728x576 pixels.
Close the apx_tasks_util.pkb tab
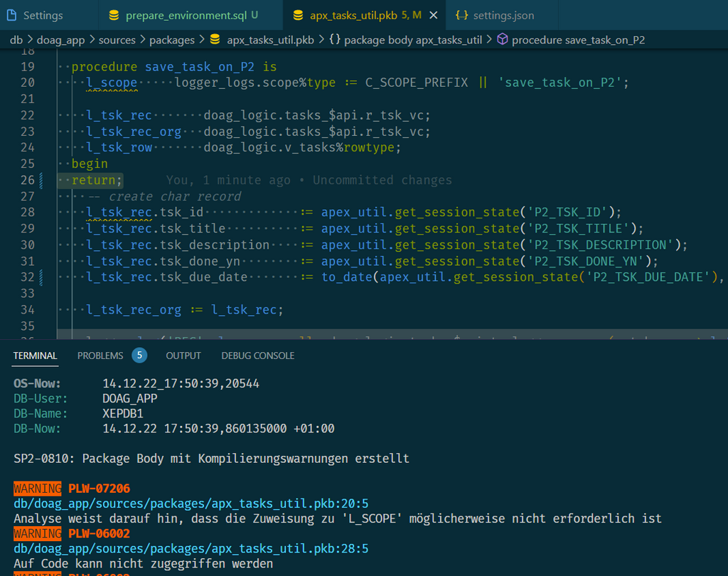click(x=434, y=14)
